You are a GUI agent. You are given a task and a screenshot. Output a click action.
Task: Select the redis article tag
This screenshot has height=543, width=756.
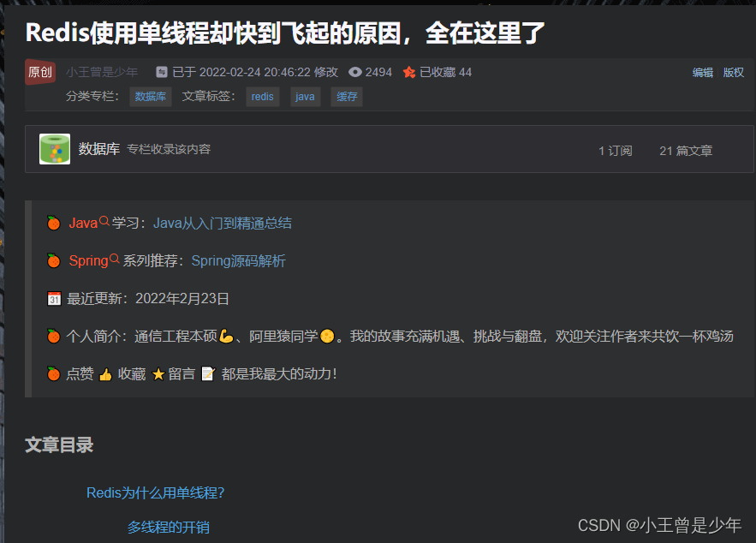263,97
